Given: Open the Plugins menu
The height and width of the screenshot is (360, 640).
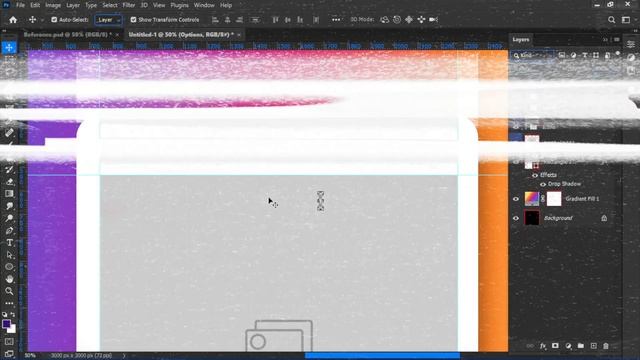Looking at the screenshot, I should coord(180,5).
